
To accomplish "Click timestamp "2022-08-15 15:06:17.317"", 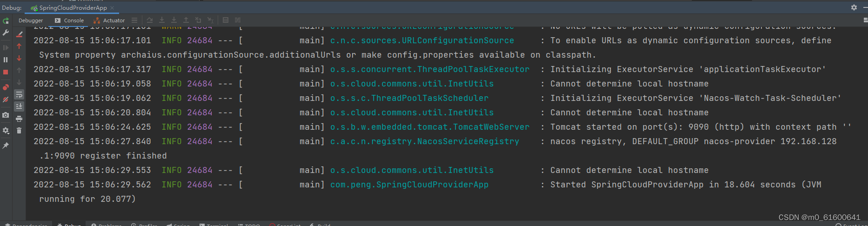I will (92, 69).
